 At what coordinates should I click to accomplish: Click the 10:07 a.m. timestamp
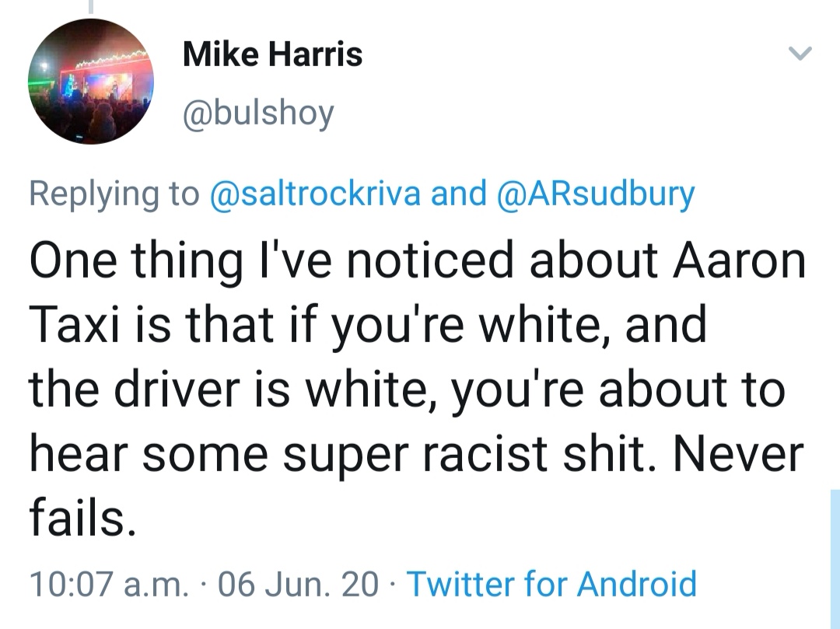[108, 583]
